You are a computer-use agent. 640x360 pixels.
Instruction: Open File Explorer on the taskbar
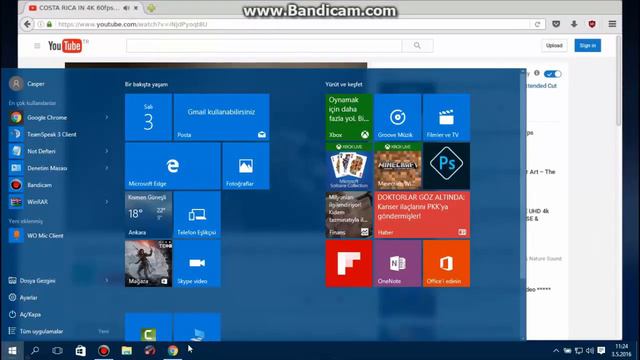point(127,351)
